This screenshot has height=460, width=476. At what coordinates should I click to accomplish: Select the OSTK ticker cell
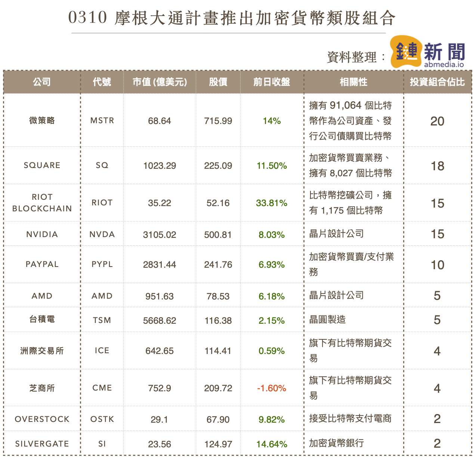(102, 419)
